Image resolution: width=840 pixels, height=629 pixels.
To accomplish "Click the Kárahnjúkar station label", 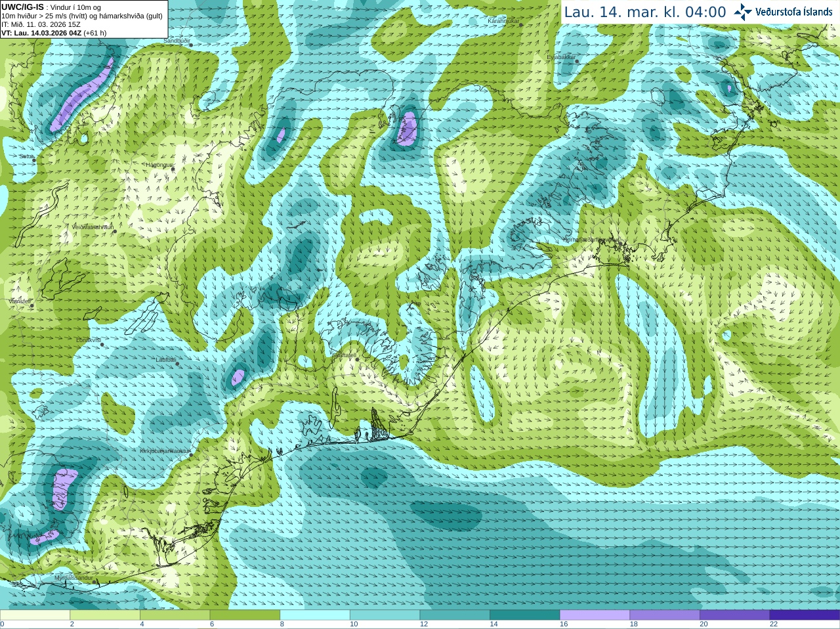I will 503,21.
